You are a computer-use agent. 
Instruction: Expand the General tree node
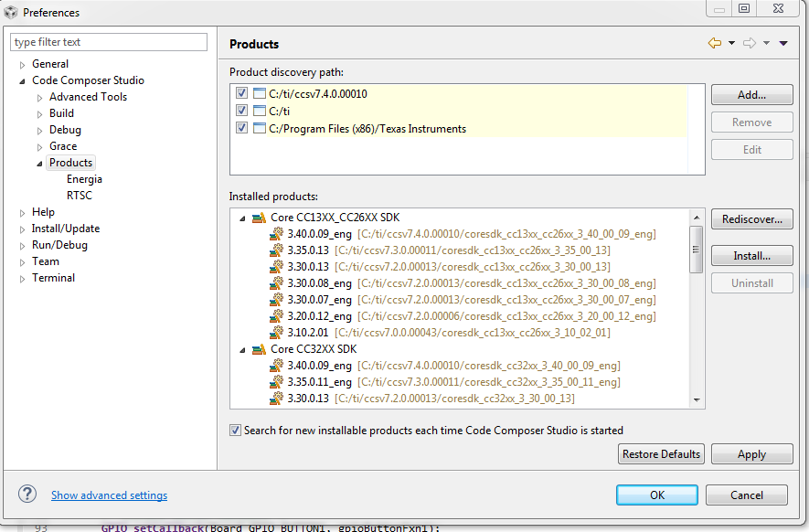[22, 65]
